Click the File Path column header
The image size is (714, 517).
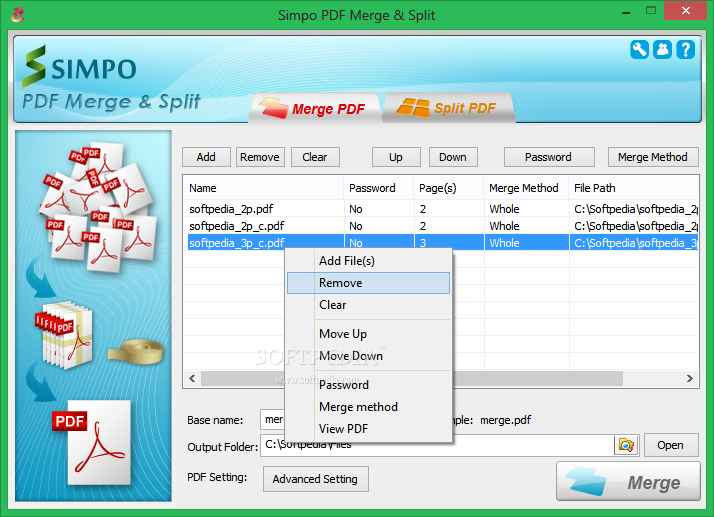pos(633,188)
